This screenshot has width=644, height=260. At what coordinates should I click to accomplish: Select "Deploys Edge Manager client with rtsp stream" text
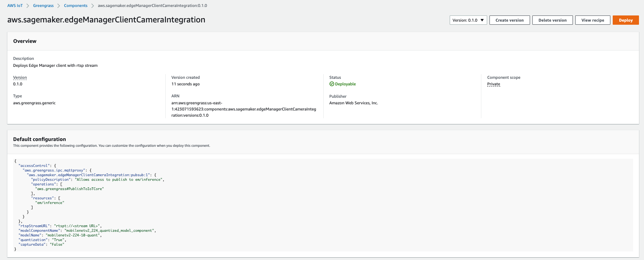click(55, 66)
